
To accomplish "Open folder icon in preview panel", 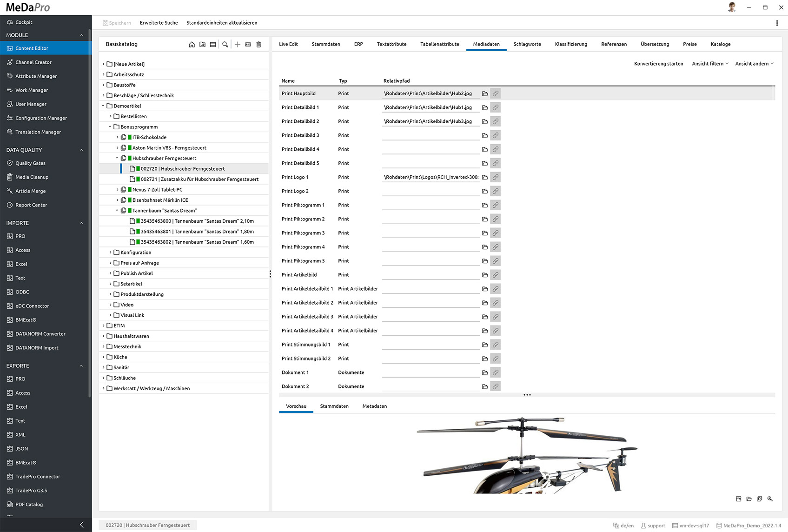I will pyautogui.click(x=749, y=499).
